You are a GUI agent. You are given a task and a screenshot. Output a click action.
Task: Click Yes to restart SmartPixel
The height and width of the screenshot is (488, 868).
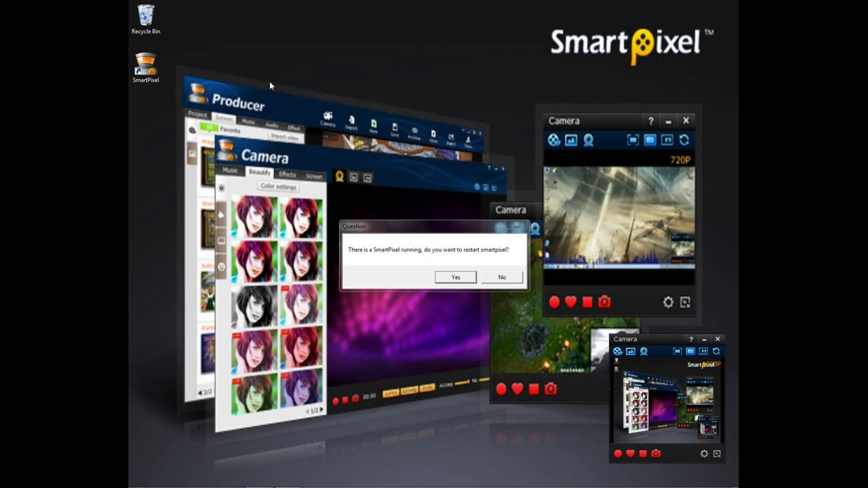point(456,277)
